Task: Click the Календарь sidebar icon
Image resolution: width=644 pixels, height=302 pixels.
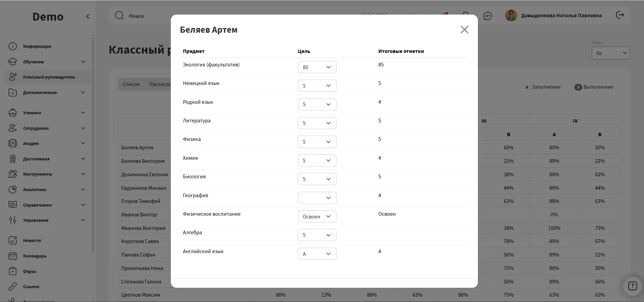Action: pos(12,256)
